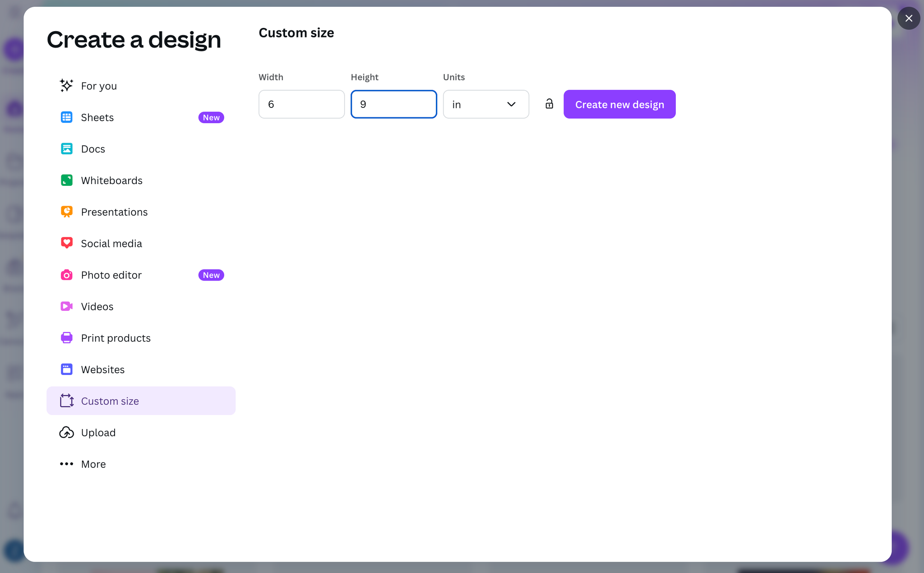Click the Width input field

(301, 104)
